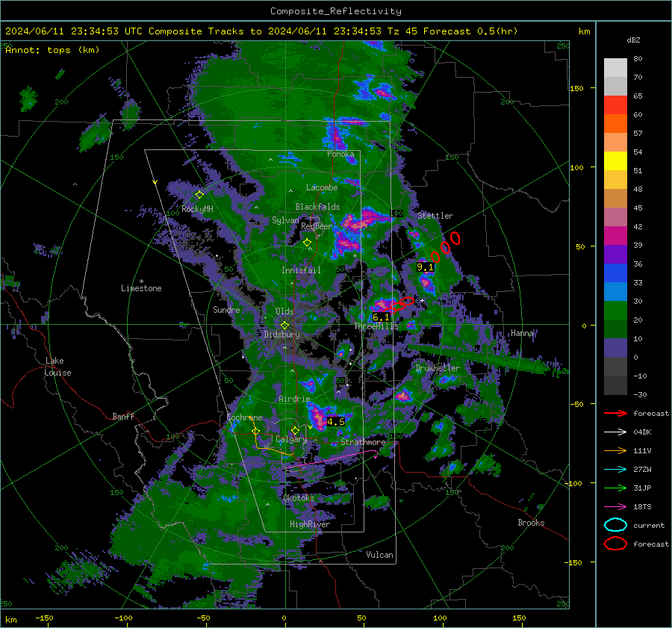Click the Blackfalds city label
Image resolution: width=672 pixels, height=628 pixels.
(317, 207)
